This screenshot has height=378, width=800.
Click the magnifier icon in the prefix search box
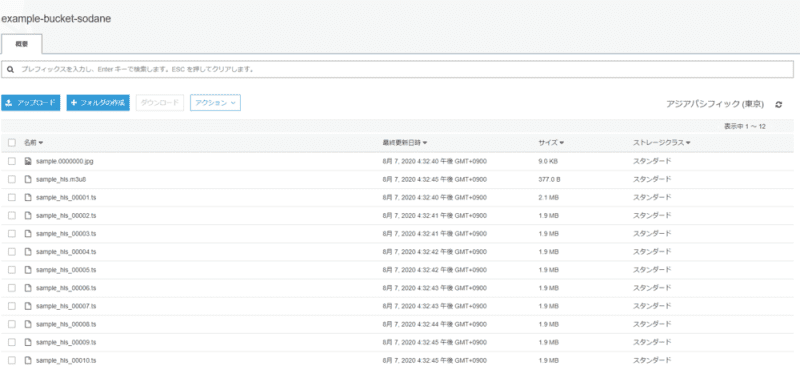click(11, 69)
